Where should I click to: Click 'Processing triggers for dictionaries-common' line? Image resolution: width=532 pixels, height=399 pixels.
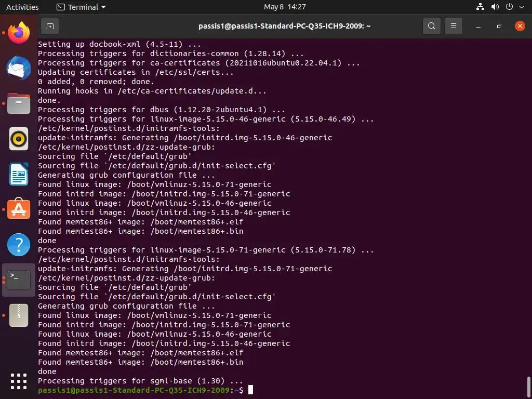coord(170,54)
